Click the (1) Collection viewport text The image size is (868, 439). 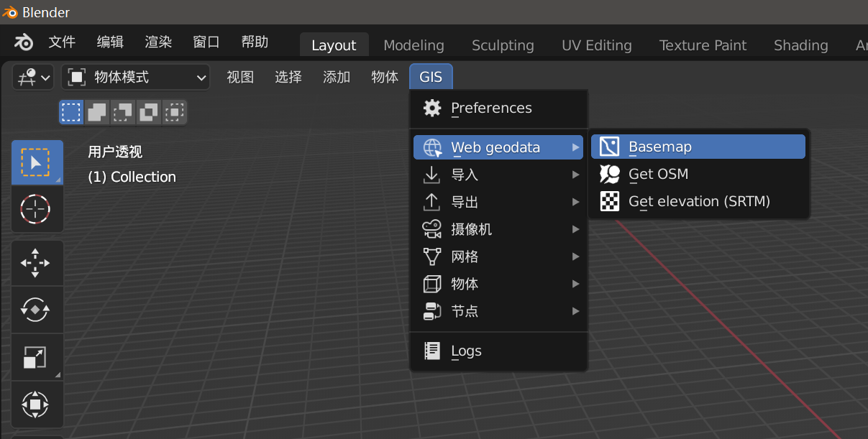(x=132, y=177)
